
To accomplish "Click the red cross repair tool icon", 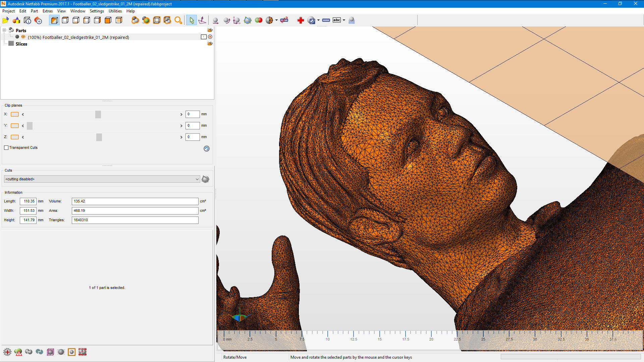I will pyautogui.click(x=301, y=20).
